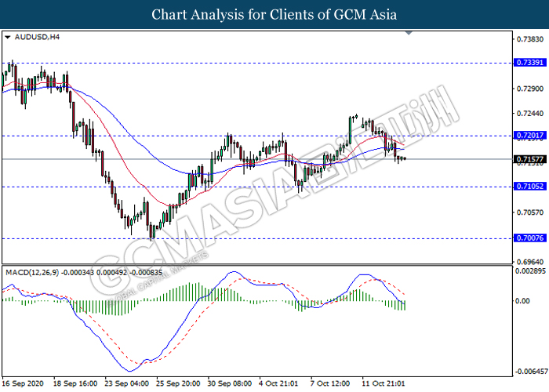
Task: Click the MACD zero level 0.00 label
Action: [x=522, y=301]
